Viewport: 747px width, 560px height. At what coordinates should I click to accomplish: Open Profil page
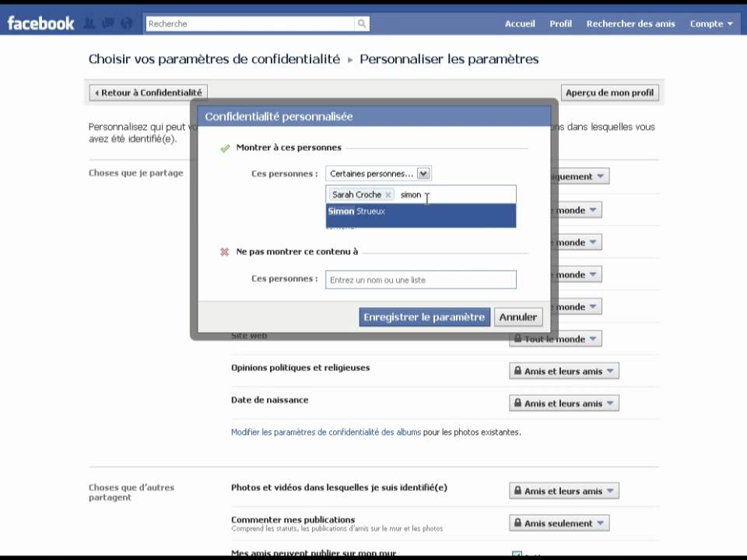(x=561, y=23)
